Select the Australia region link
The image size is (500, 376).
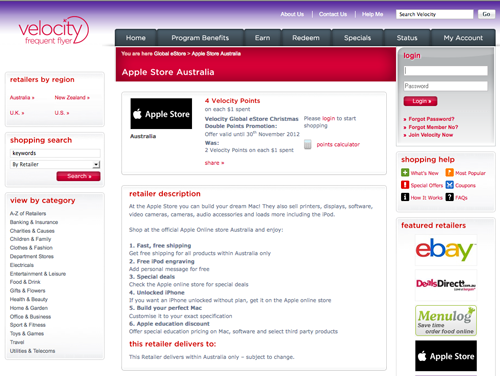point(22,97)
